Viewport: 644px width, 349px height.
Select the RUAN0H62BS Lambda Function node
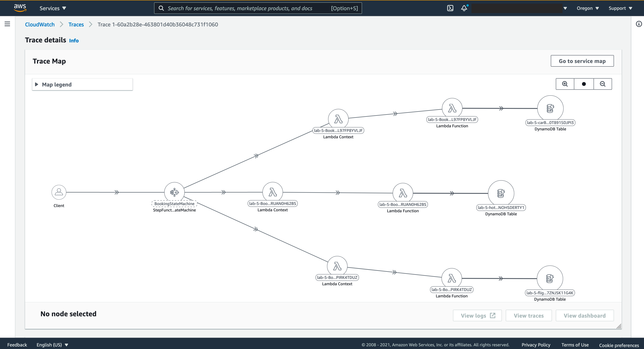click(403, 193)
